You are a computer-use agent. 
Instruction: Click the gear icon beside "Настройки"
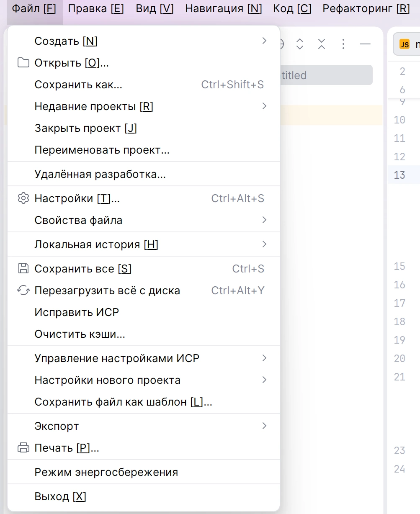click(x=23, y=198)
